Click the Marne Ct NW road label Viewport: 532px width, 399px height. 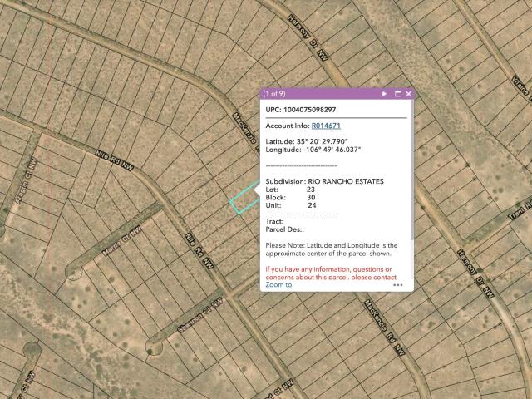[122, 241]
